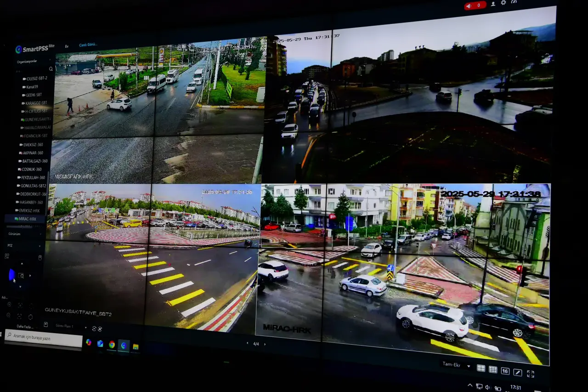Image resolution: width=588 pixels, height=392 pixels.
Task: Open the user account icon
Action: pos(493,3)
